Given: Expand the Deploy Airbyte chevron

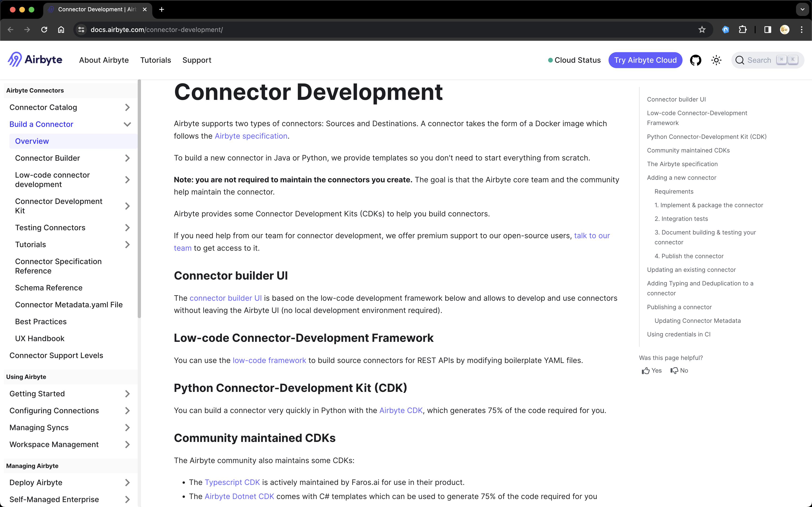Looking at the screenshot, I should click(x=127, y=483).
